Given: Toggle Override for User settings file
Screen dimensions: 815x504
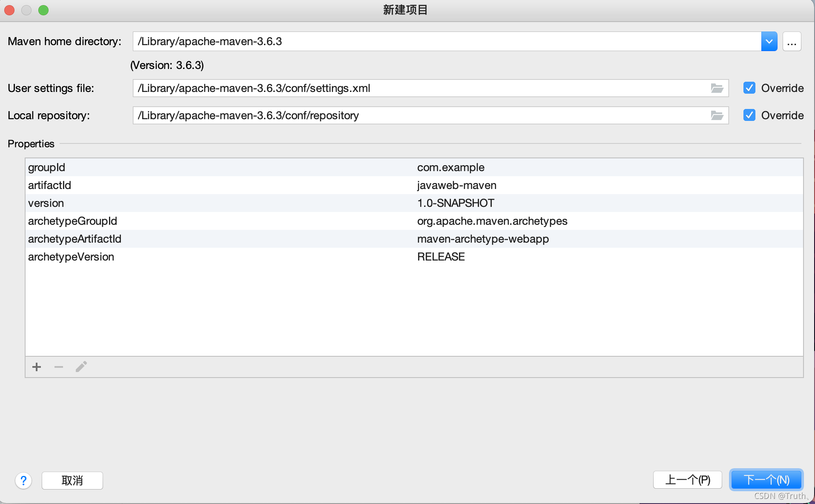Looking at the screenshot, I should [x=749, y=88].
